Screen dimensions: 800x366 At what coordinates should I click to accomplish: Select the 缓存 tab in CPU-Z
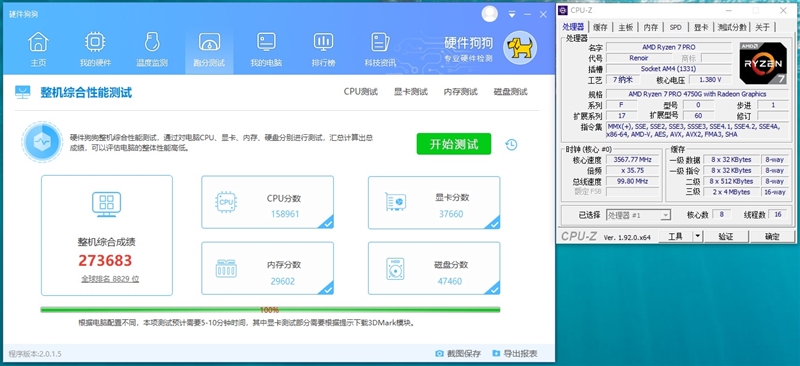pyautogui.click(x=600, y=28)
